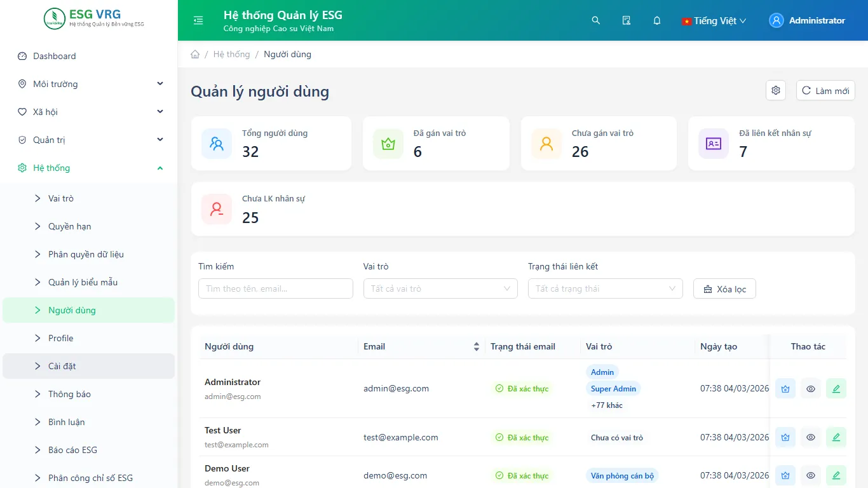Assign role for Test User crown icon
868x488 pixels.
(x=785, y=437)
